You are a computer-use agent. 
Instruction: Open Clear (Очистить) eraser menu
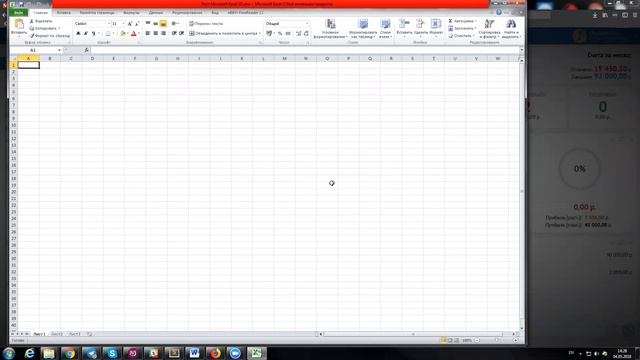[461, 36]
